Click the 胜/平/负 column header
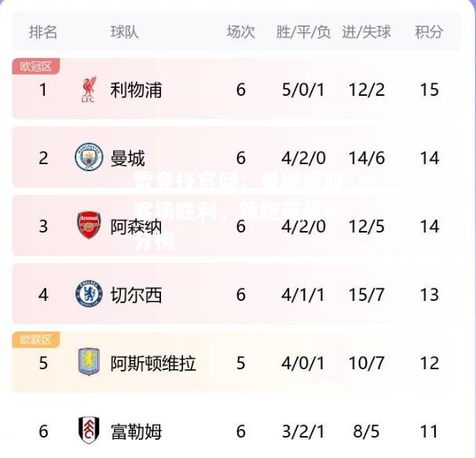This screenshot has width=476, height=458. click(303, 32)
